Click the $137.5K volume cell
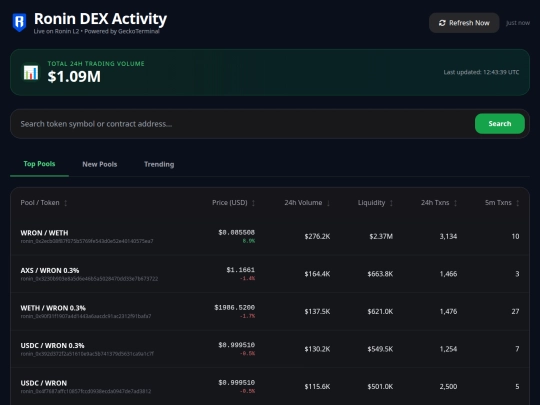 [x=317, y=311]
